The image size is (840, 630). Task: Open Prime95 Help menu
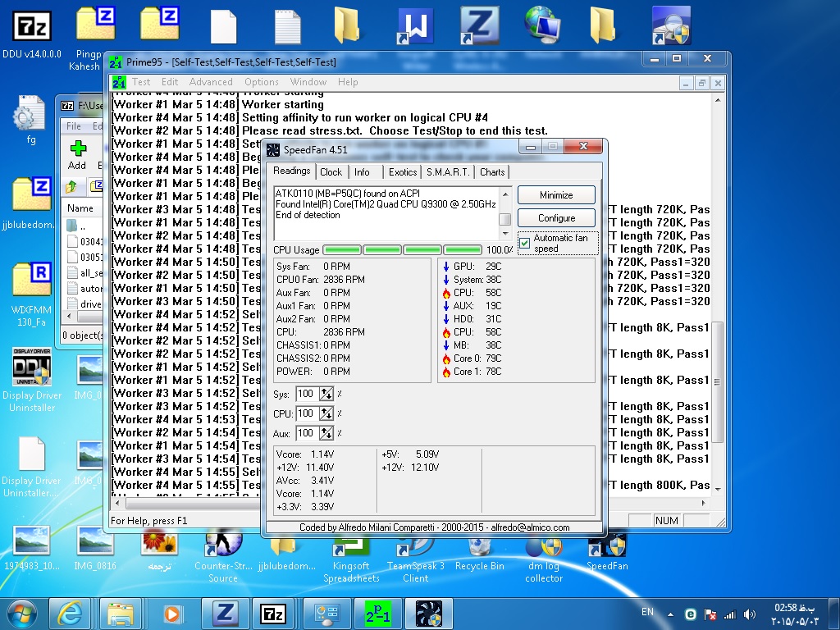[x=348, y=82]
